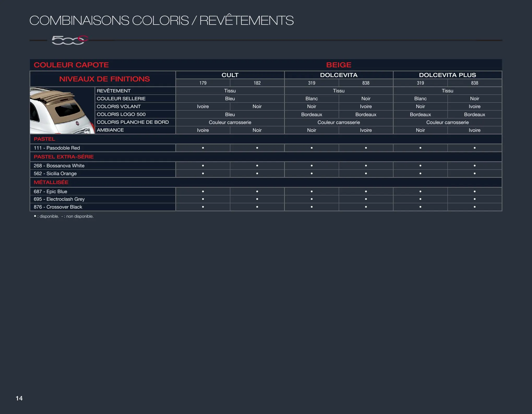Click Ivoire in AMBIANCE row under 179
This screenshot has width=532, height=414.
coord(203,130)
